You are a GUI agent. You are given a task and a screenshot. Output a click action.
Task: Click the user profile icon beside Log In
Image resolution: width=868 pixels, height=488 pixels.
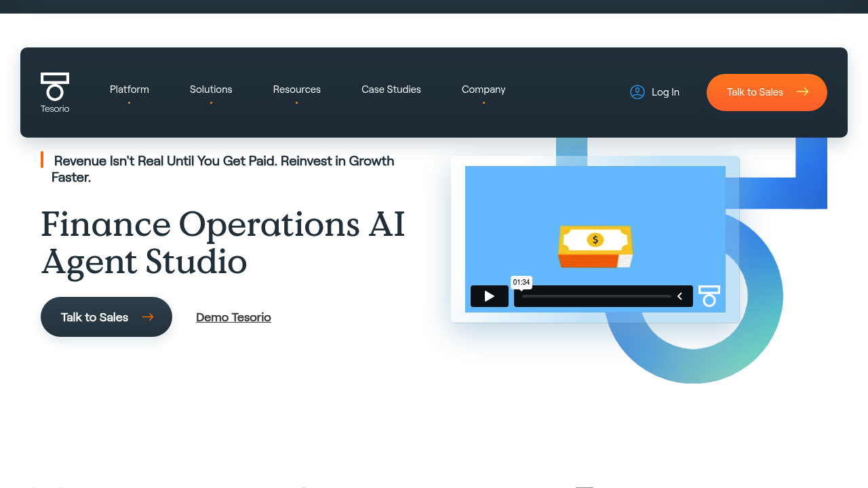tap(637, 92)
